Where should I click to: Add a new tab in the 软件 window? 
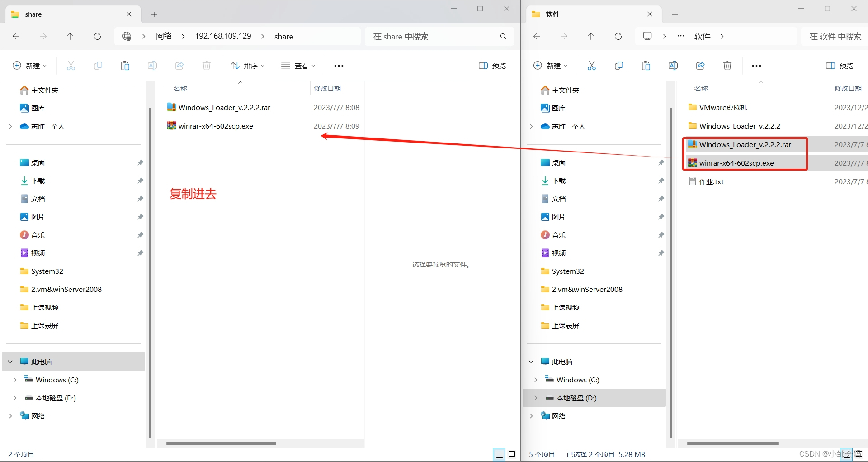tap(675, 14)
